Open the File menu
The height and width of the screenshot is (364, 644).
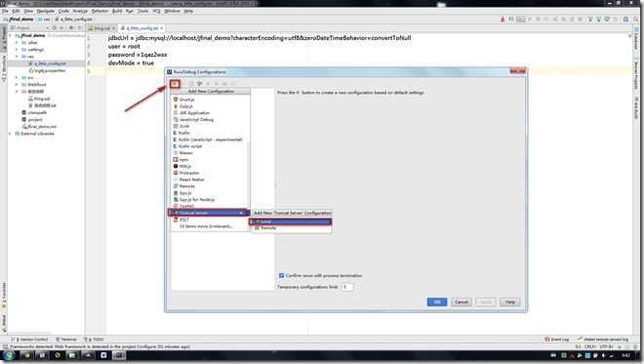coord(5,11)
